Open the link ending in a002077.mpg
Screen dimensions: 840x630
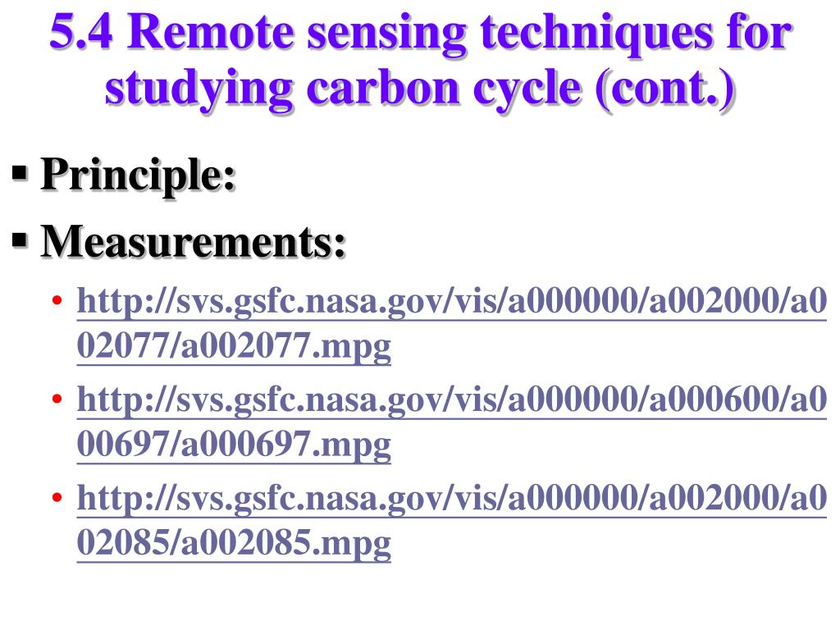452,323
